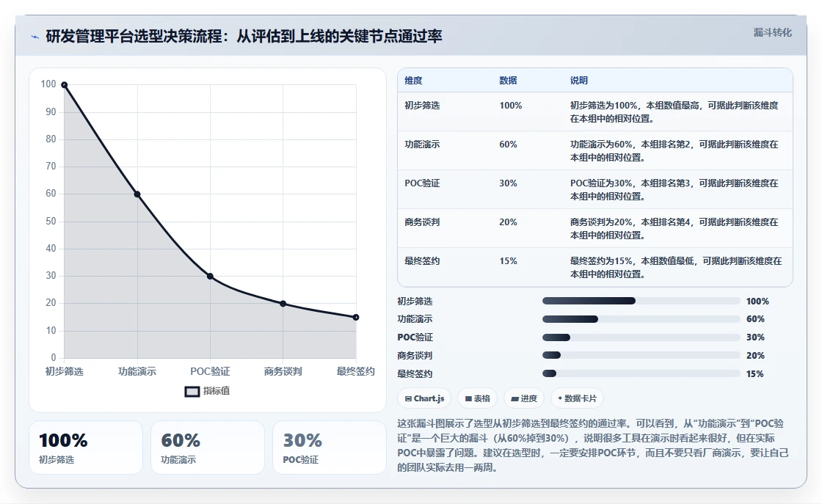The image size is (822, 504).
Task: Click the 最终签约 table row label
Action: click(422, 260)
